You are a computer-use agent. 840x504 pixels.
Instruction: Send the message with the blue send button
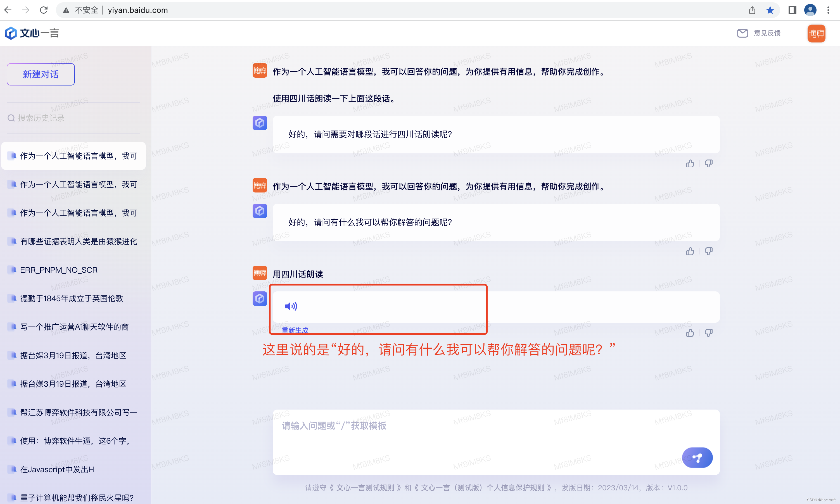697,457
